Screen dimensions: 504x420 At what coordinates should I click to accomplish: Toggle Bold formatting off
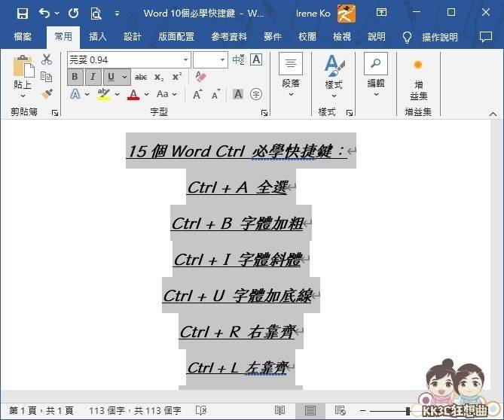click(75, 77)
